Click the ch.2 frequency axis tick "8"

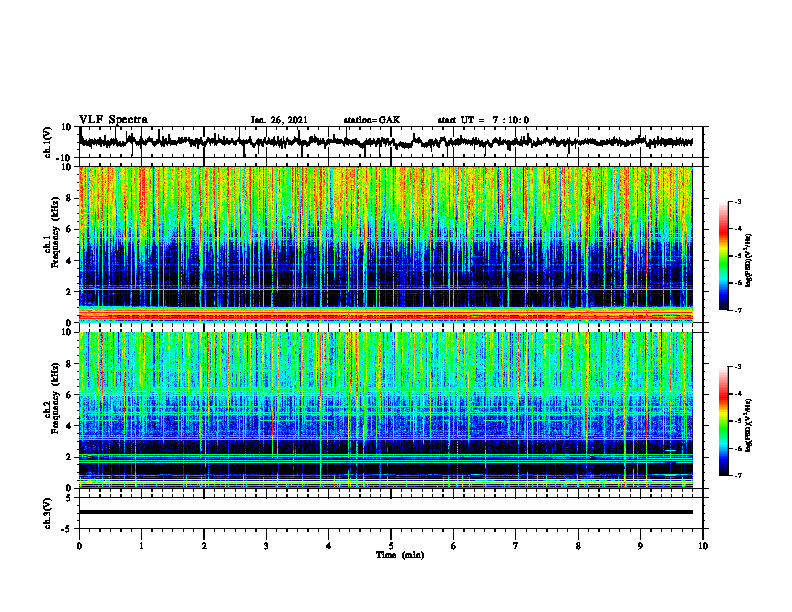(x=70, y=364)
